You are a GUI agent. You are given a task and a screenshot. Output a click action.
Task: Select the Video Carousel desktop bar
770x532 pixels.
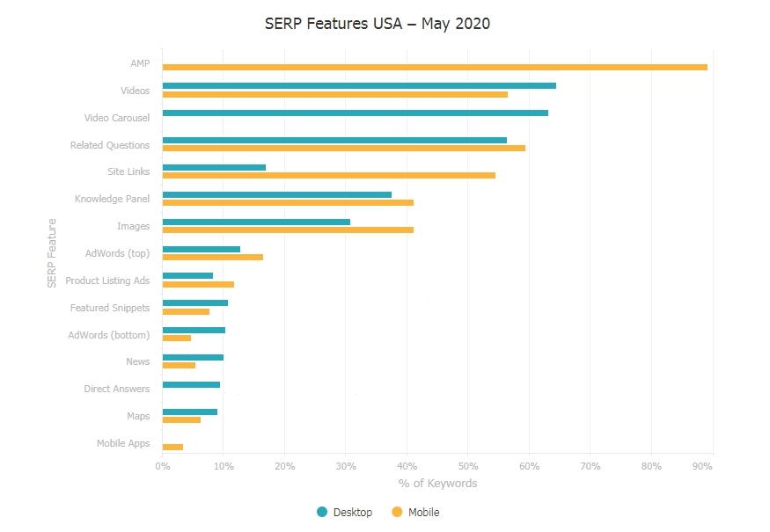pyautogui.click(x=352, y=113)
